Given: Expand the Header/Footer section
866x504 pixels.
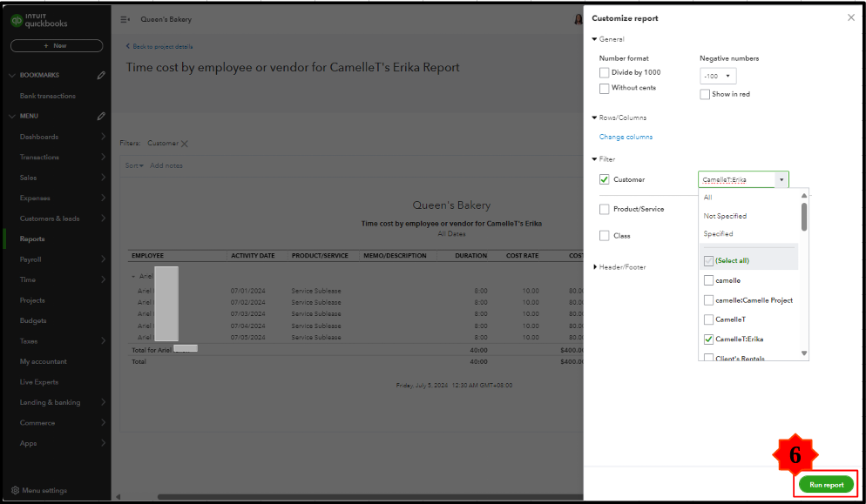Looking at the screenshot, I should [595, 267].
